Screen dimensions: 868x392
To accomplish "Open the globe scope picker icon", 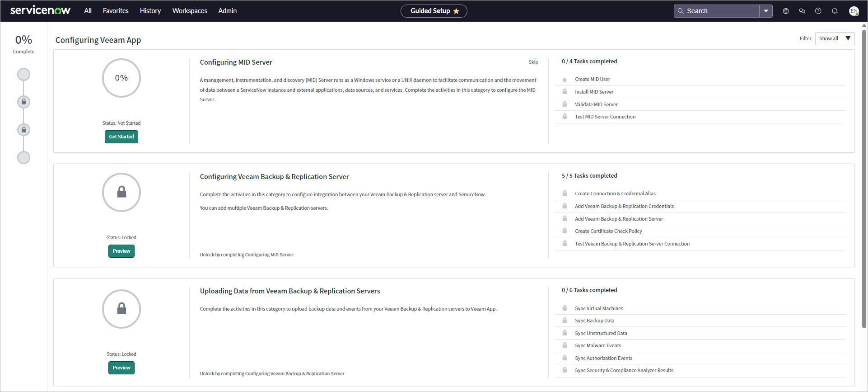I will coord(786,11).
